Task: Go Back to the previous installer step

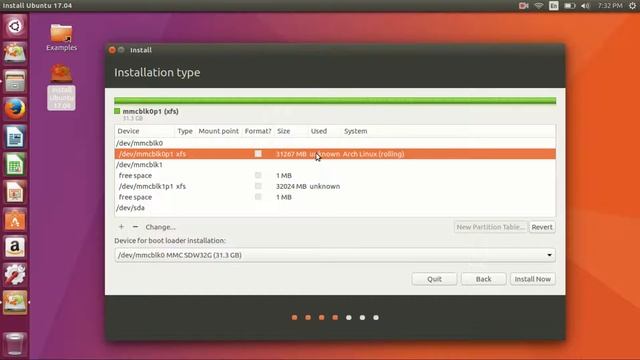Action: (x=483, y=279)
